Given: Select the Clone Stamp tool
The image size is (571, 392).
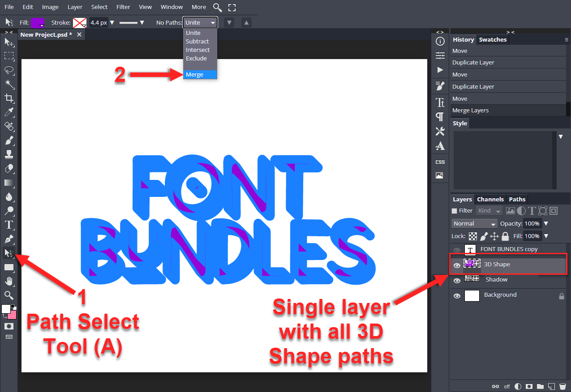Looking at the screenshot, I should [x=9, y=155].
